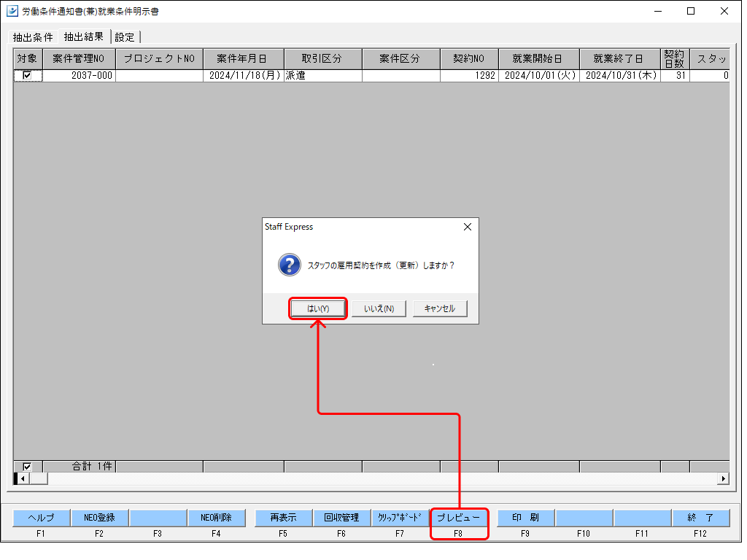Toggle the 対象 checkbox for row 2037-000

click(x=27, y=75)
